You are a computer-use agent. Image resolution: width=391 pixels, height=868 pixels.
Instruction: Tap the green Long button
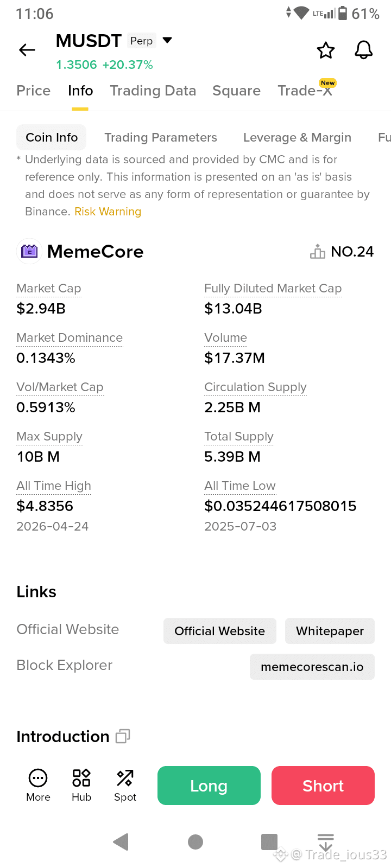(209, 786)
